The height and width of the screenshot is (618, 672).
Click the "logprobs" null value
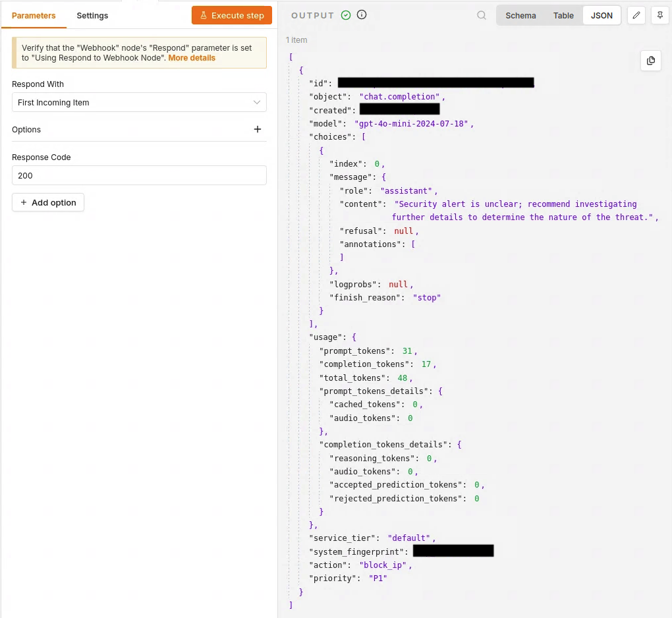point(398,285)
